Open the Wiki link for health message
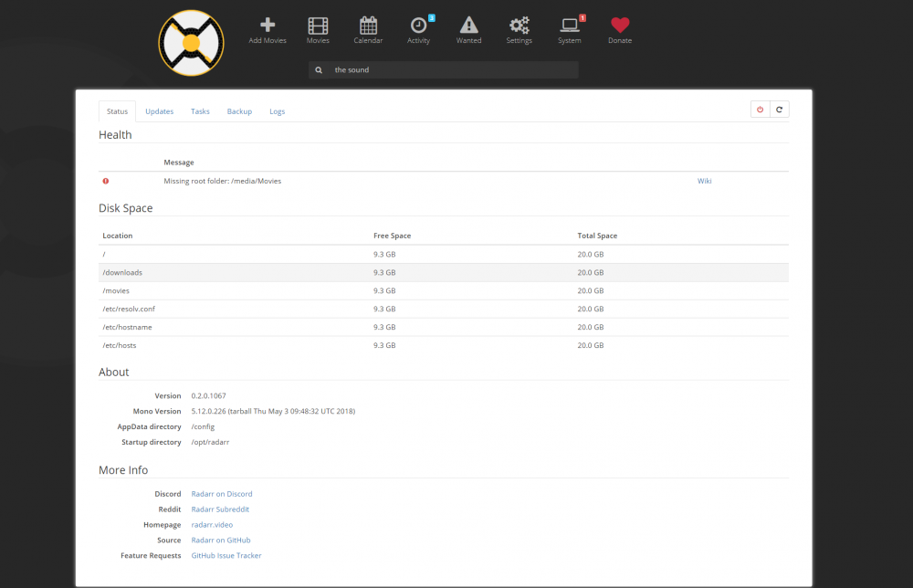This screenshot has width=913, height=588. (705, 181)
